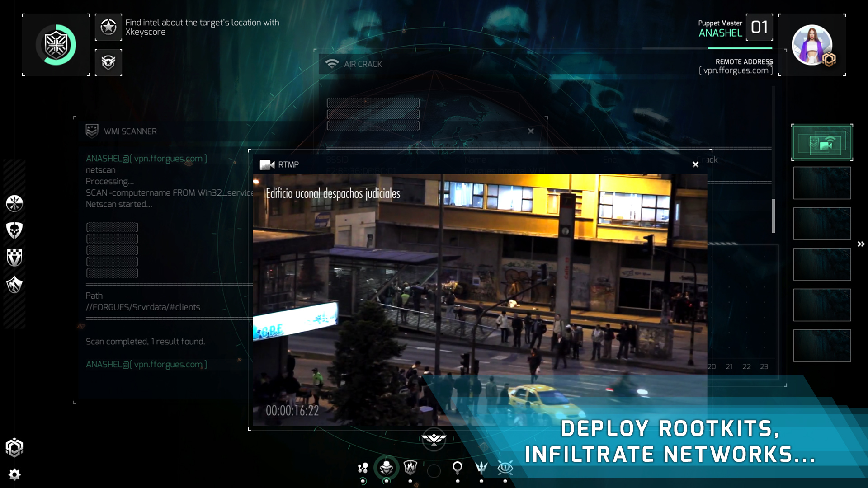This screenshot has width=868, height=488.
Task: Select the active camera feed thumbnail on right
Action: click(x=822, y=142)
